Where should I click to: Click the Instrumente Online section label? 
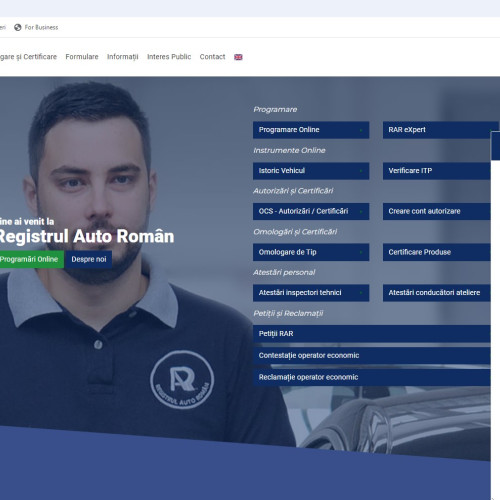[289, 150]
